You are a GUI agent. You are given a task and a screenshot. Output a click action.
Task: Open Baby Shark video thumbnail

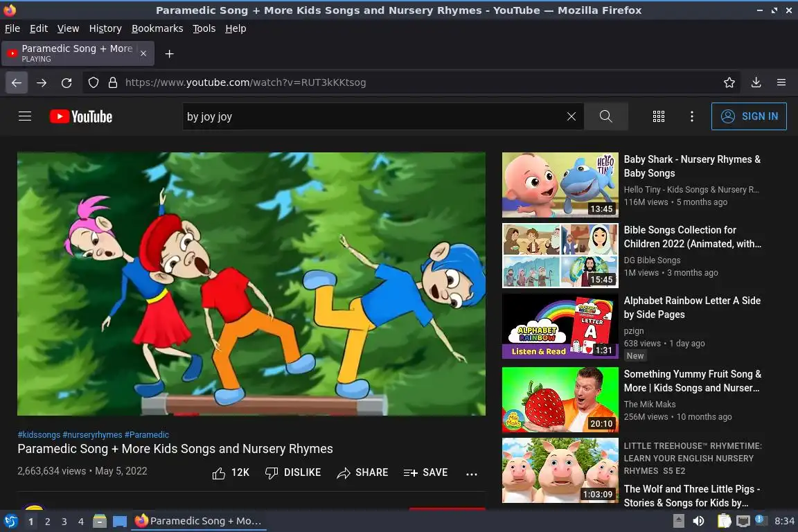click(560, 185)
